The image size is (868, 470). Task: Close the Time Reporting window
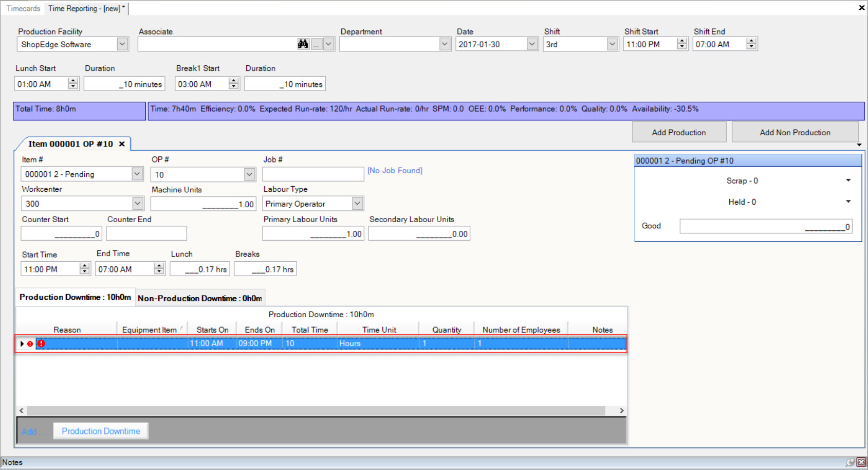pyautogui.click(x=861, y=8)
